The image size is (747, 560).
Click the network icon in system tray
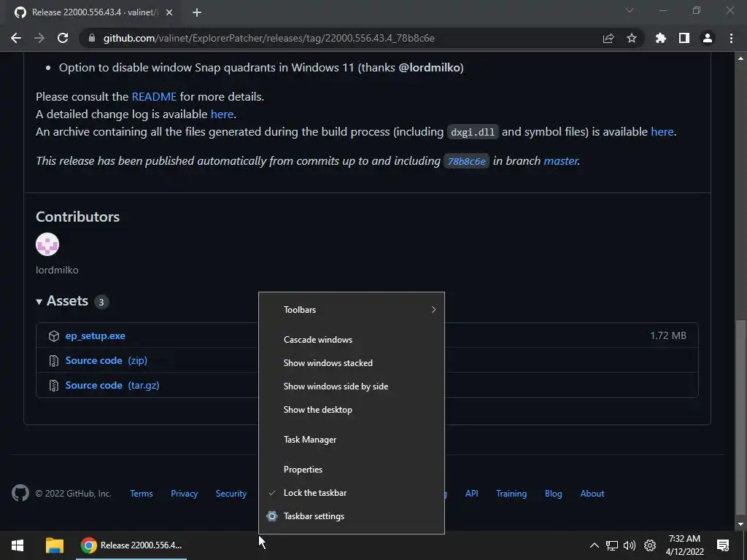(x=612, y=545)
